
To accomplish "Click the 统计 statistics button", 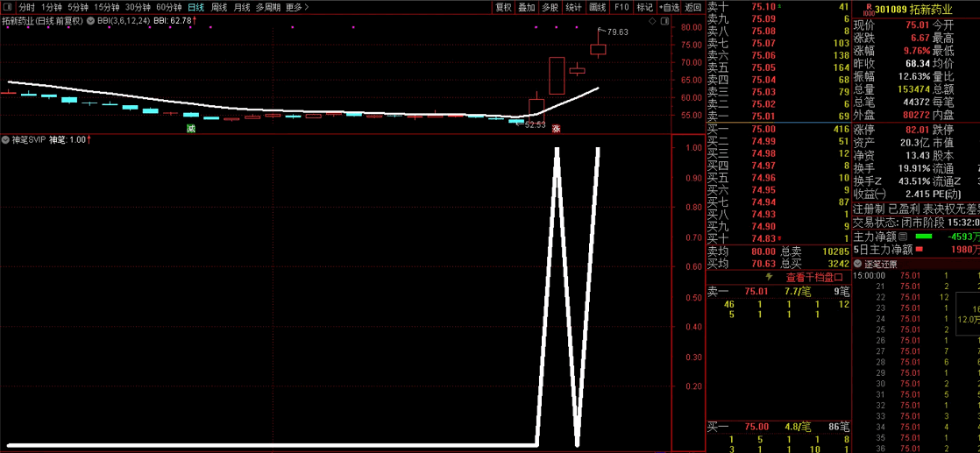I will coord(574,8).
